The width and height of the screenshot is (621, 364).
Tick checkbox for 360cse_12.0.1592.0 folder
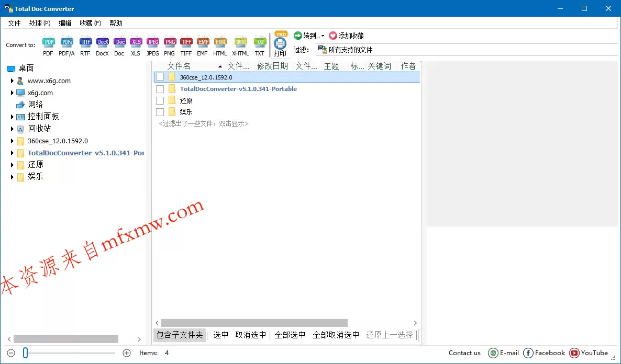160,77
